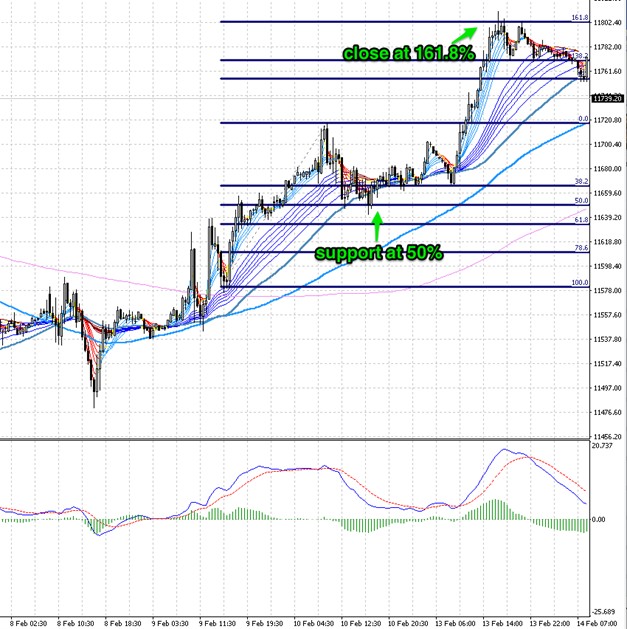Click price axis value 11578.00

tap(607, 290)
